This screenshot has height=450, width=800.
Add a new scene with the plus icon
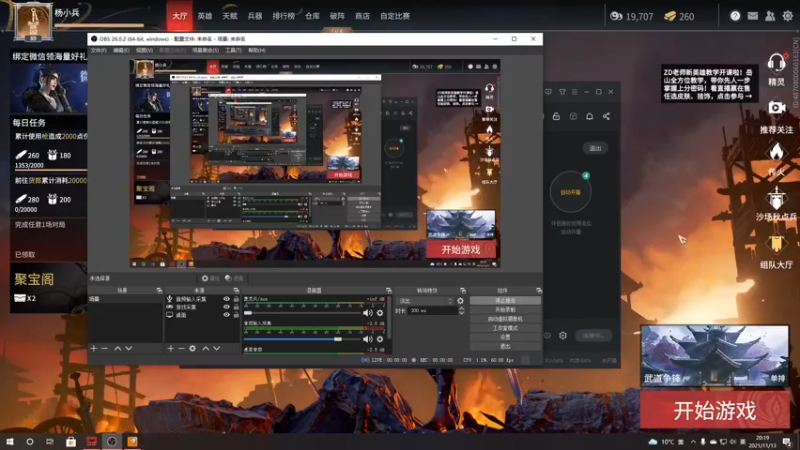93,348
